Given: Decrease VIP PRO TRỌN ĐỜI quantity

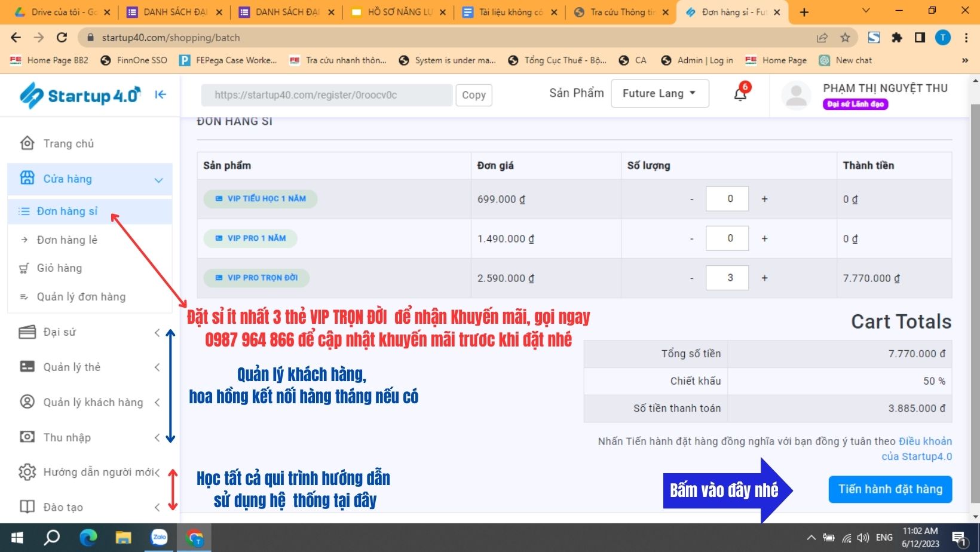Looking at the screenshot, I should [692, 278].
